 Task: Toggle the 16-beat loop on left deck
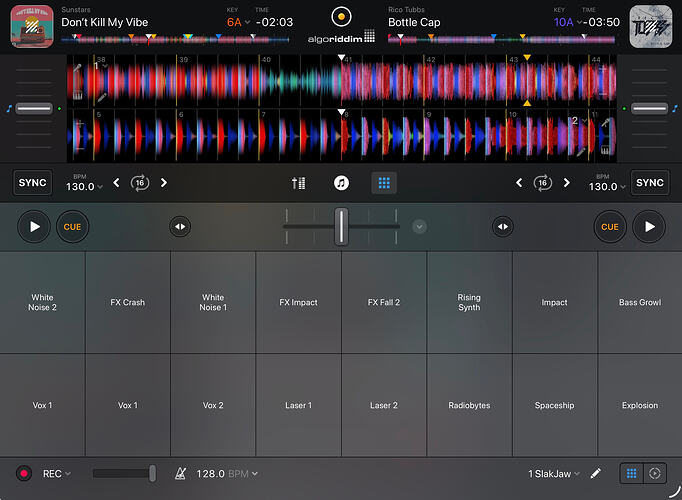(x=140, y=183)
